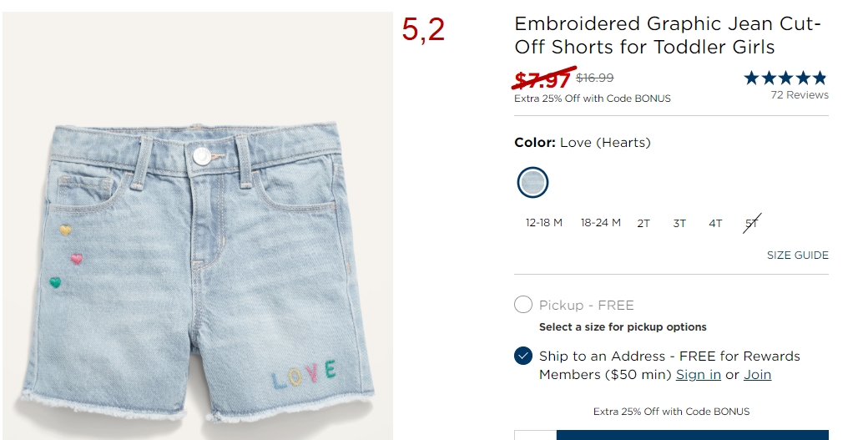Image resolution: width=868 pixels, height=440 pixels.
Task: Open the SIZE GUIDE link
Action: point(798,255)
